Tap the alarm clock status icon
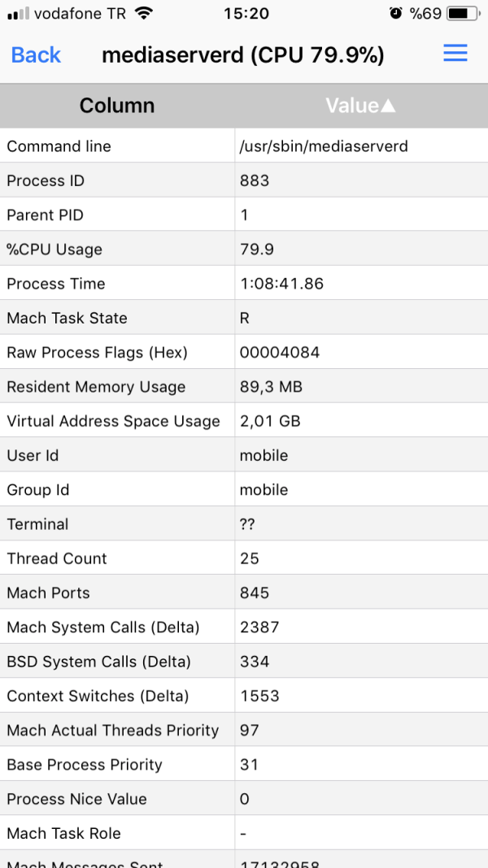Viewport: 488px width, 868px height. 396,13
